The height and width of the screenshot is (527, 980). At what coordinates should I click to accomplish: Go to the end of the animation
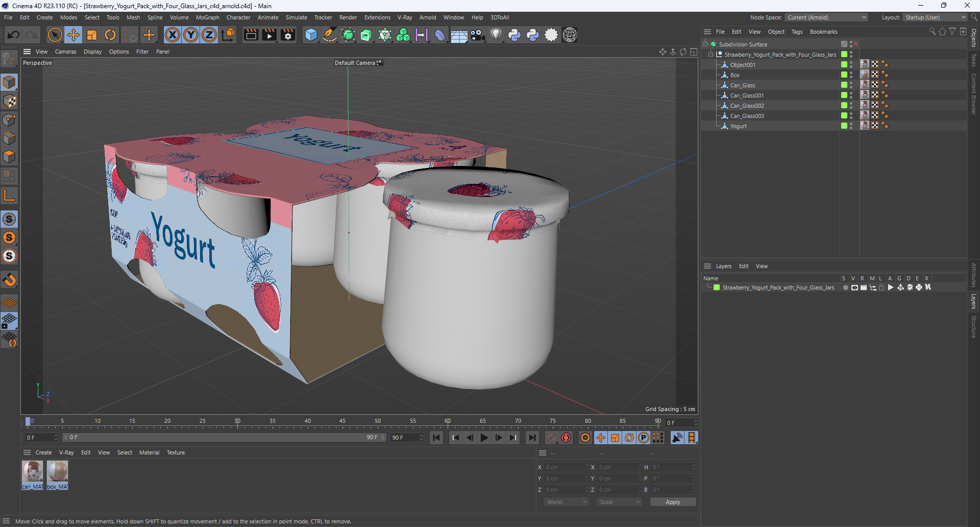(x=532, y=438)
